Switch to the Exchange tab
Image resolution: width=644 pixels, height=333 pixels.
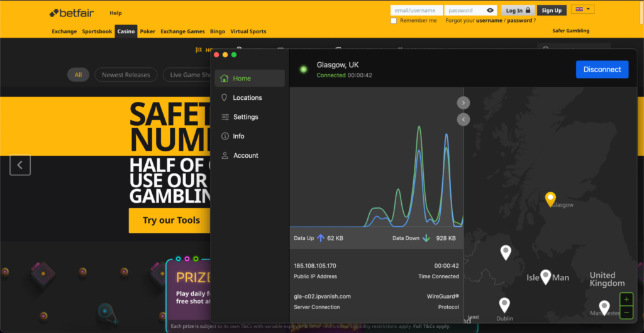coord(64,31)
